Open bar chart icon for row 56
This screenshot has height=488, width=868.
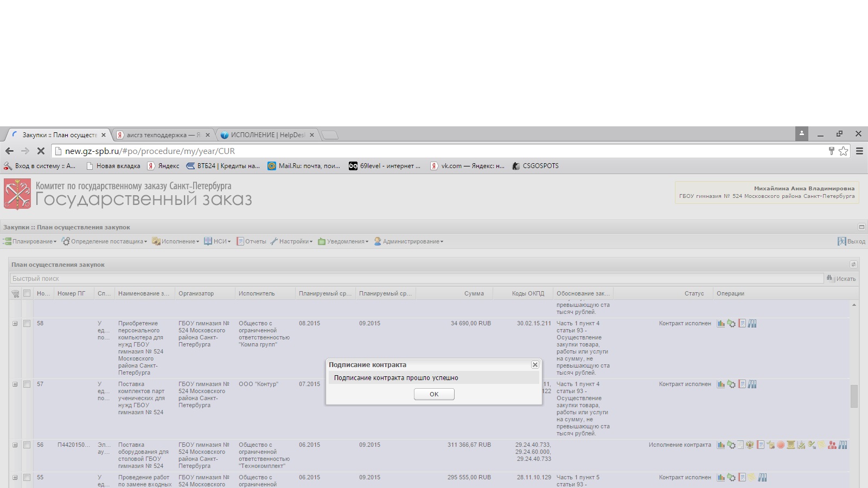click(721, 445)
